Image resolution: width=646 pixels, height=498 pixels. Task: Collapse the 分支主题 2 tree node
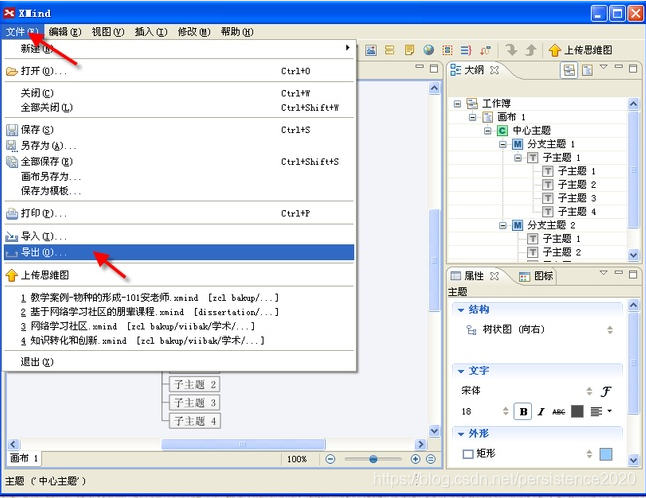coord(503,225)
